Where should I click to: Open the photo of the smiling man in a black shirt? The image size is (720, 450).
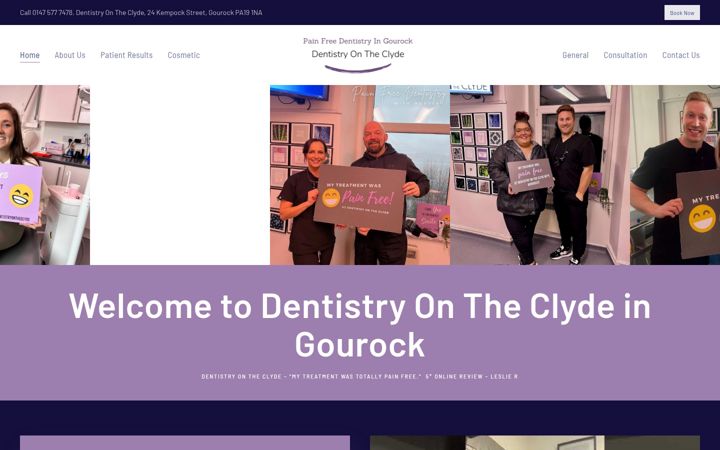point(675,175)
